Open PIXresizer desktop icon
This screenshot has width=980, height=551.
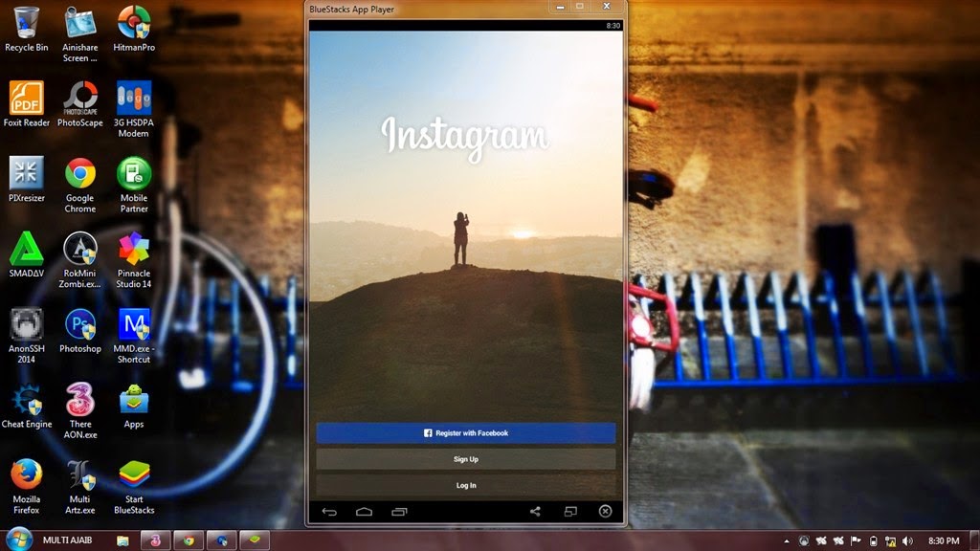(26, 180)
